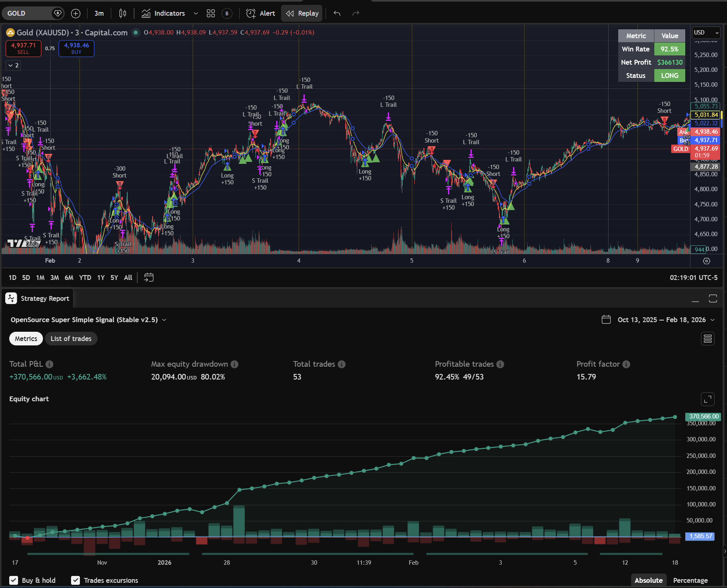Click the add symbol plus icon
727x588 pixels.
(75, 13)
